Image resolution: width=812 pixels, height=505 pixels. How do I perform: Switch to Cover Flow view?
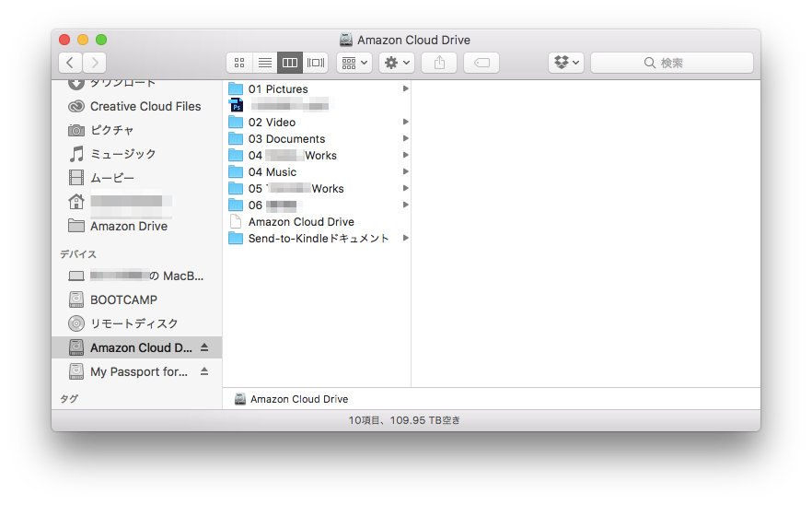click(x=316, y=63)
